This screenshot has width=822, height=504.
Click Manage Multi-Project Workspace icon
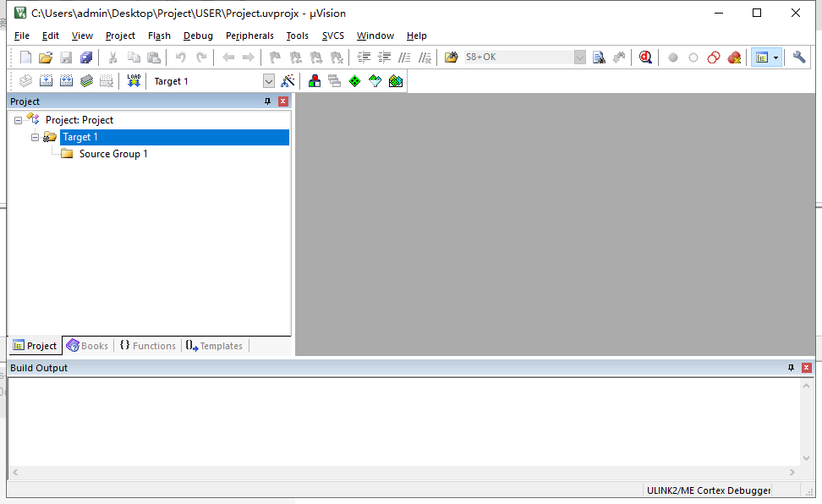click(x=334, y=81)
